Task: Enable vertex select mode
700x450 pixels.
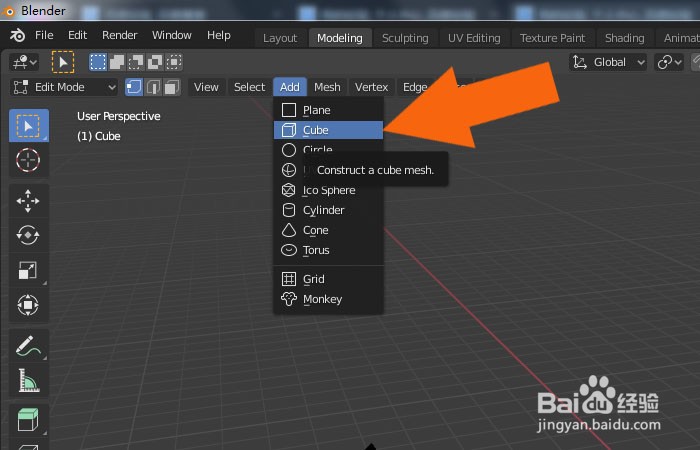Action: (x=134, y=87)
